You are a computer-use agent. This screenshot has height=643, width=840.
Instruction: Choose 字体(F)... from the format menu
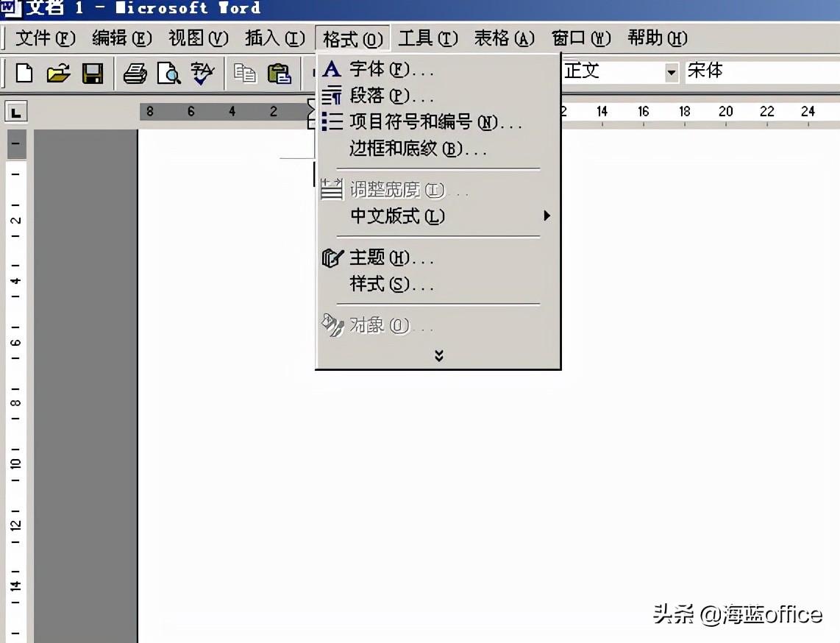pos(438,68)
